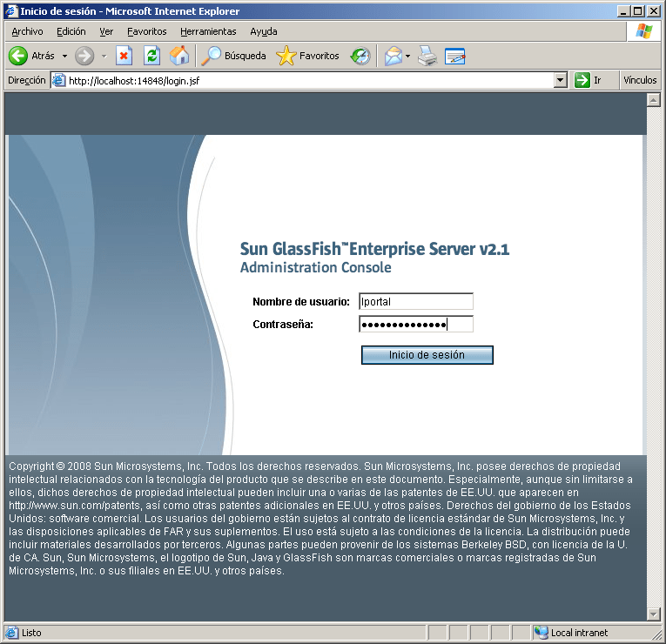
Task: Click the Local intranet zone icon
Action: click(x=542, y=633)
